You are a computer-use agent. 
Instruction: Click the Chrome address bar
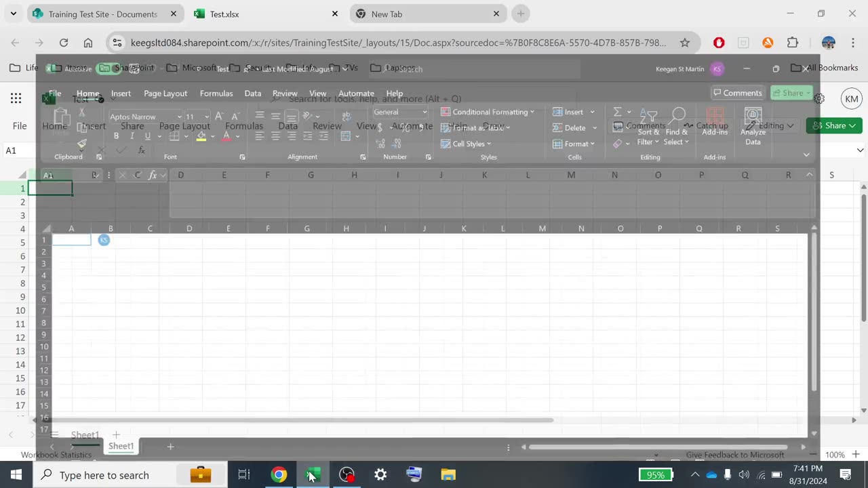pyautogui.click(x=399, y=43)
